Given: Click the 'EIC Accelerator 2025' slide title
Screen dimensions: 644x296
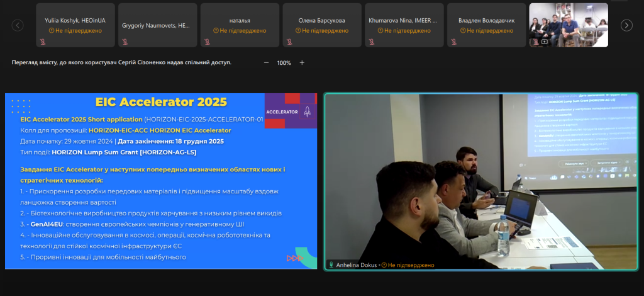Looking at the screenshot, I should (161, 101).
